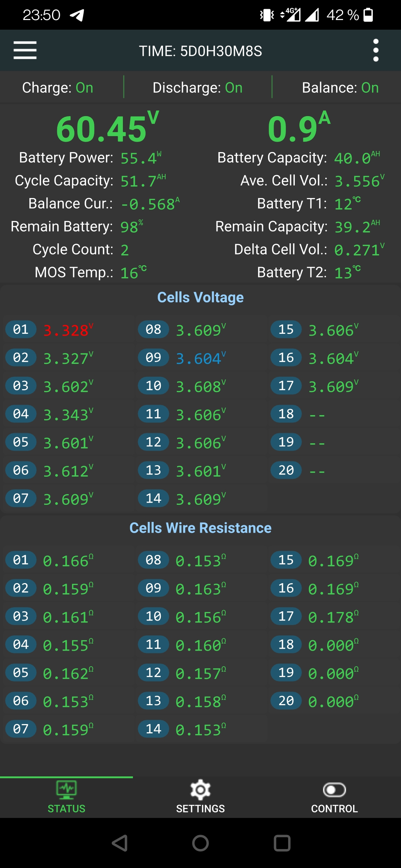This screenshot has width=401, height=868.
Task: Open the hamburger navigation menu
Action: coord(25,50)
